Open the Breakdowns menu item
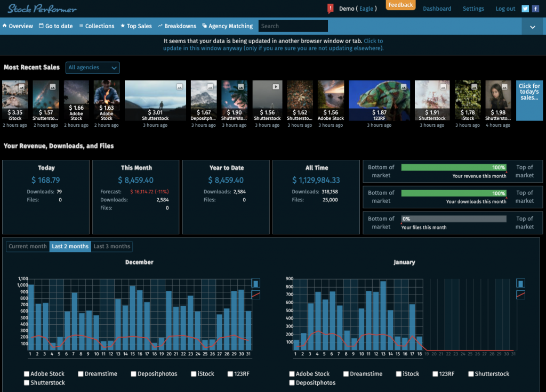Screen dimensions: 546x392 [177, 26]
